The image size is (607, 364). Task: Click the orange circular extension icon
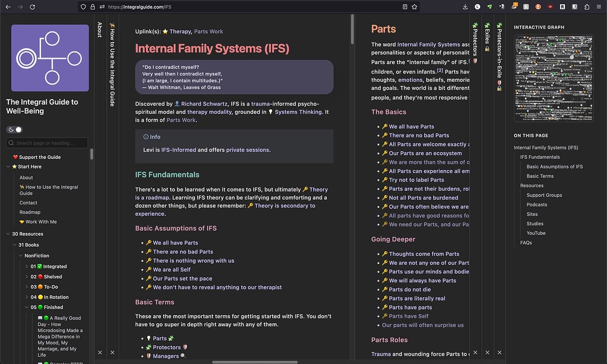539,7
